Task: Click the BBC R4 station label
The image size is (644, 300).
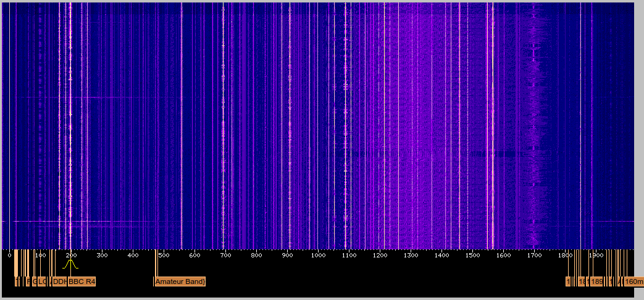Action: click(x=82, y=282)
